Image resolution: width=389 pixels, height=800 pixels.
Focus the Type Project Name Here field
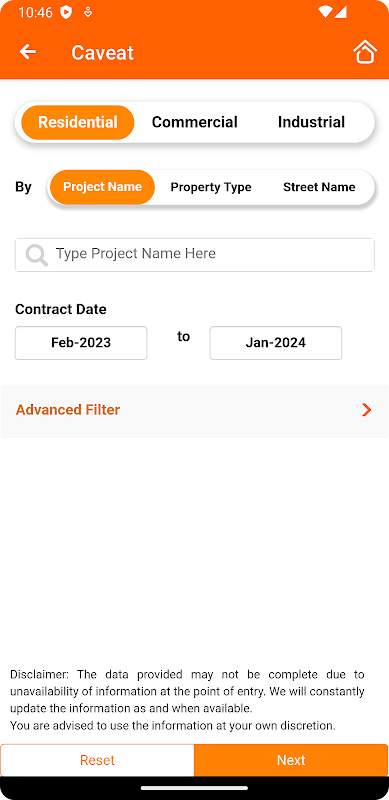pos(194,255)
